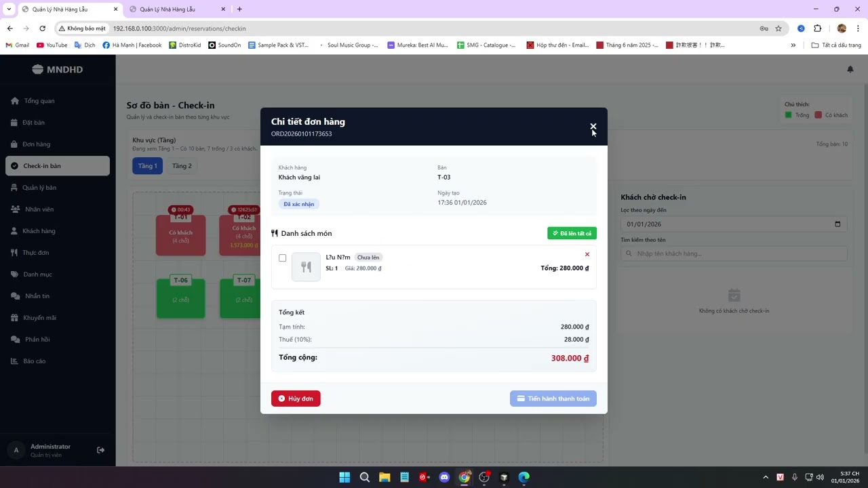Open the SoundOn bookmark
868x488 pixels.
click(x=224, y=45)
